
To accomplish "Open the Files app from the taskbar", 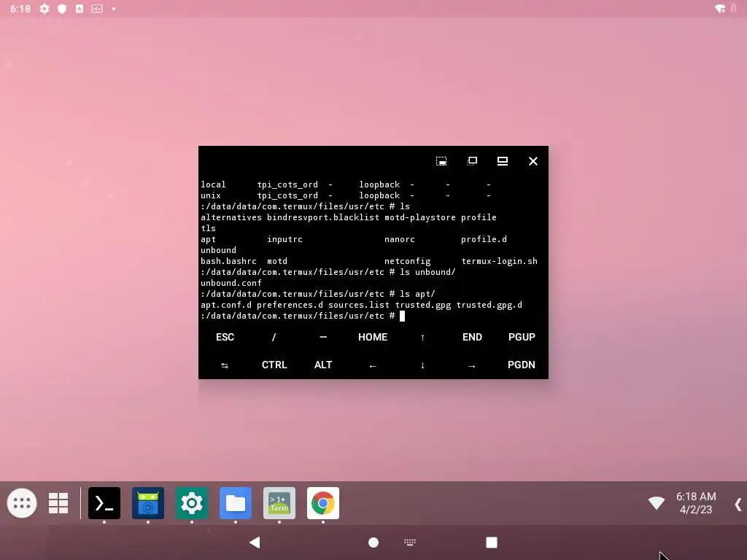I will 236,503.
